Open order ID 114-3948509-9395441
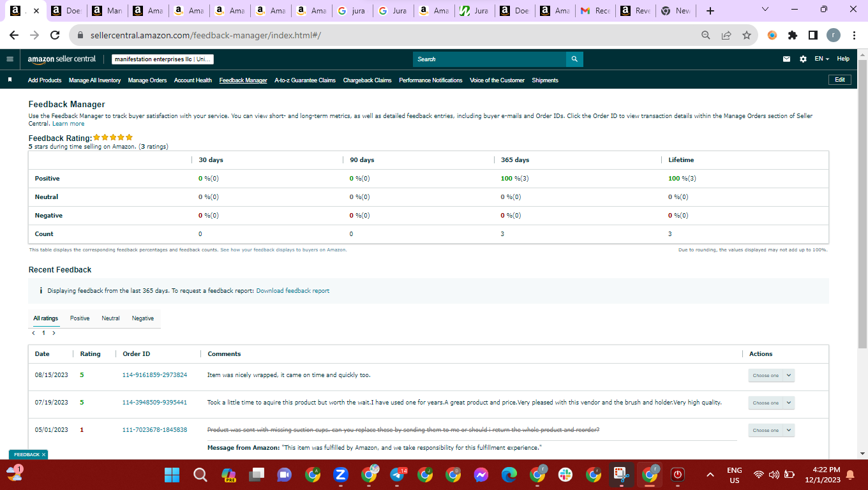This screenshot has width=868, height=490. tap(154, 403)
